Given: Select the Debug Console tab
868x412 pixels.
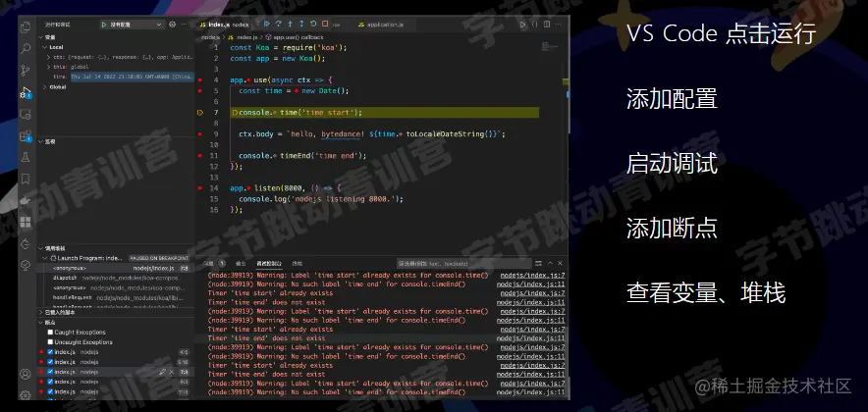Looking at the screenshot, I should point(269,263).
